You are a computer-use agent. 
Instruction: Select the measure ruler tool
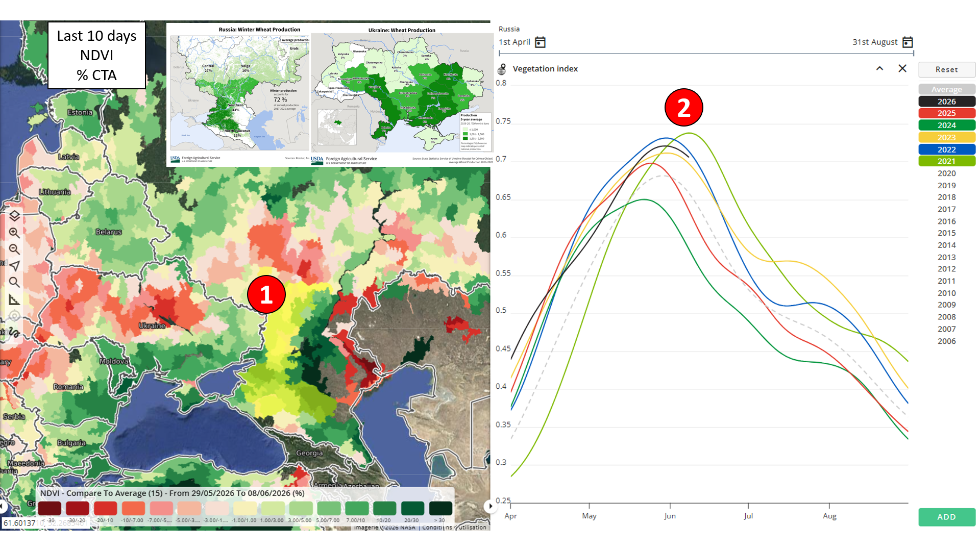[x=14, y=299]
